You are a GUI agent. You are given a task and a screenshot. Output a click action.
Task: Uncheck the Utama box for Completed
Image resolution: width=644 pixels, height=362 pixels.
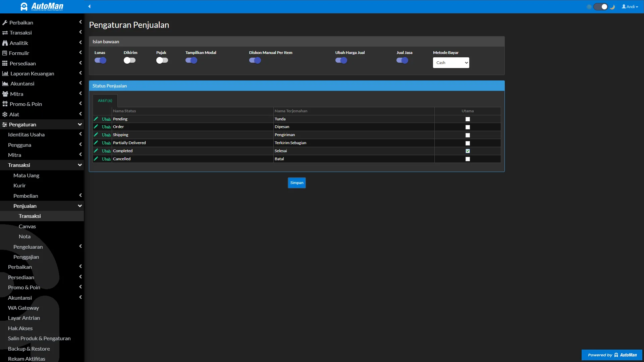click(x=468, y=151)
